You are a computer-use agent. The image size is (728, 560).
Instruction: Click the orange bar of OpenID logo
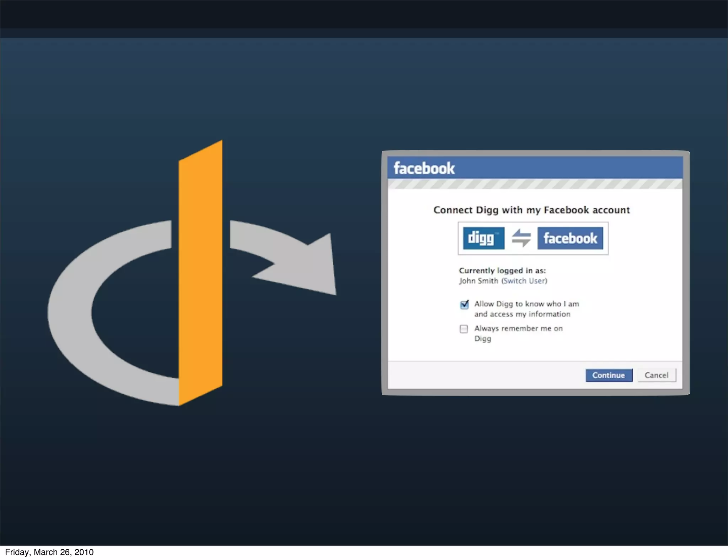click(200, 274)
